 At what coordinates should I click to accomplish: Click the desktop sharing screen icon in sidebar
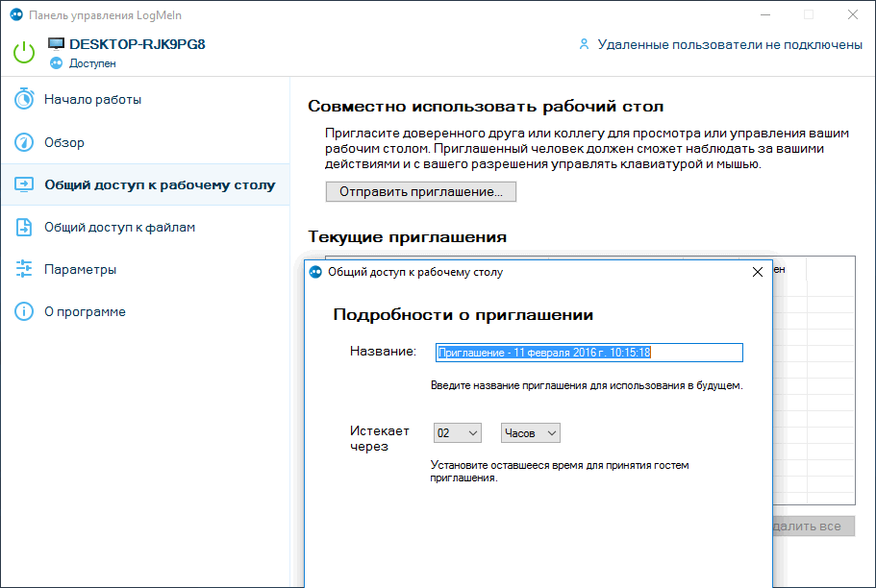tap(24, 184)
